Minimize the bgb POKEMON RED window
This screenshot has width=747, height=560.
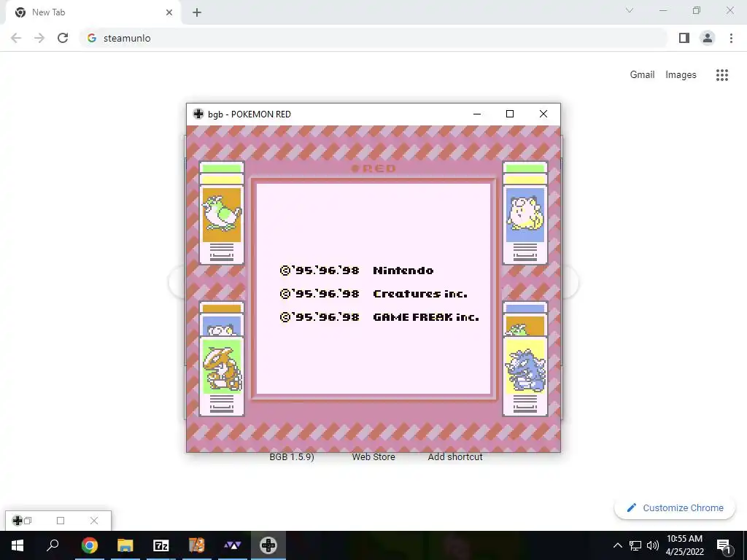[x=477, y=114]
